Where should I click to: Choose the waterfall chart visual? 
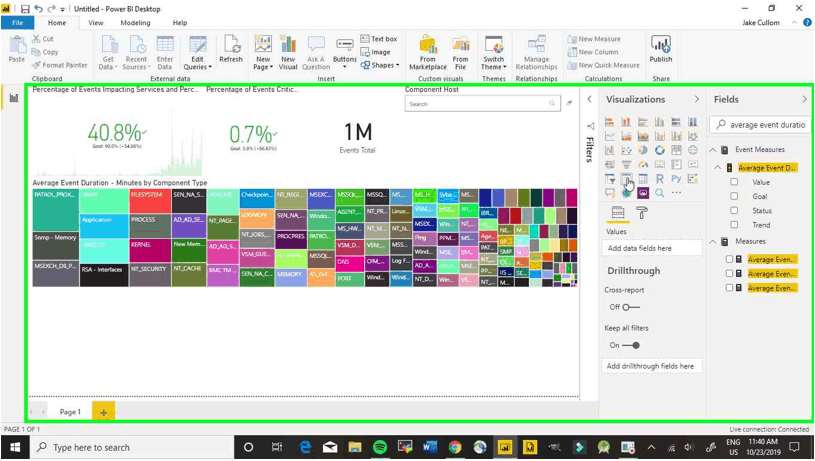(610, 150)
